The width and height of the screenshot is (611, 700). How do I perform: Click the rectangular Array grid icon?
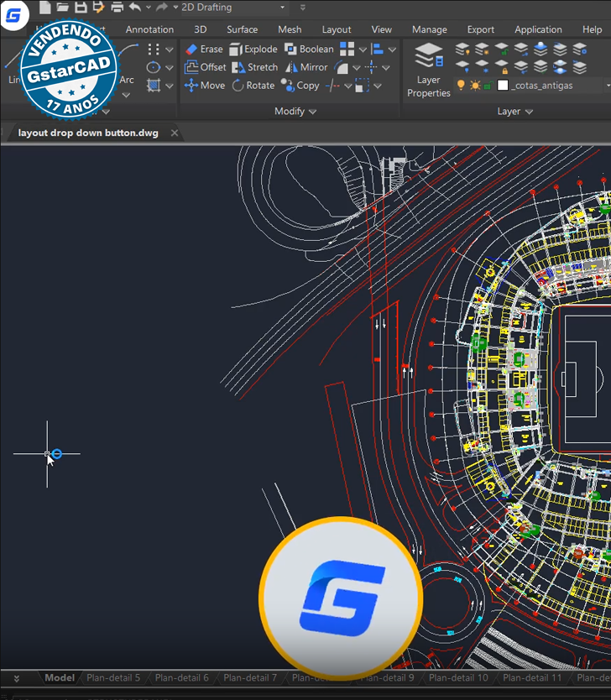point(347,50)
